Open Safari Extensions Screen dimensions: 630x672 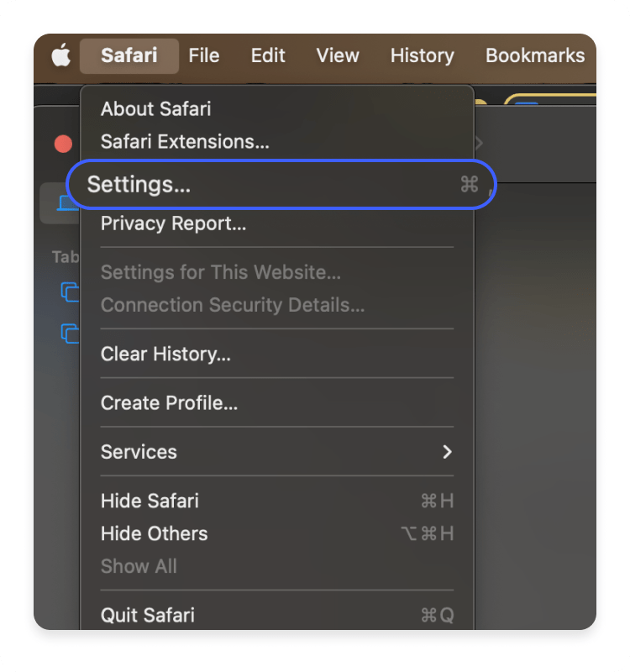click(x=183, y=141)
